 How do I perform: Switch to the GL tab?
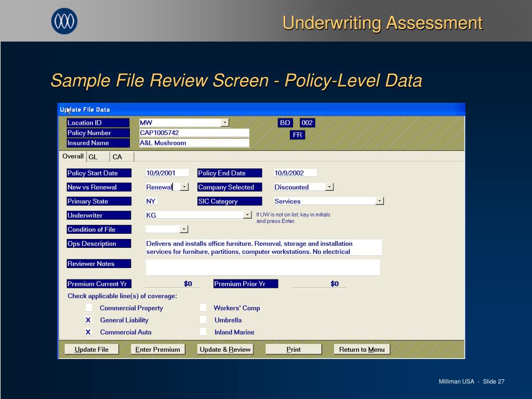[x=98, y=157]
